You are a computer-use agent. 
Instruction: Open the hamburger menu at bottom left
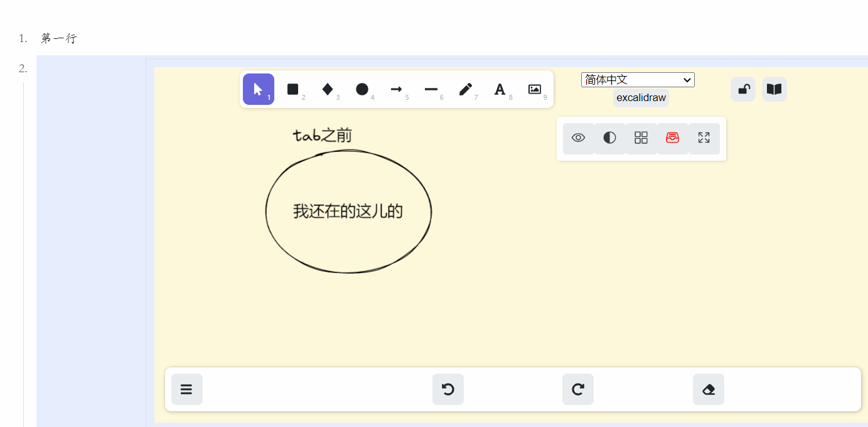(x=186, y=389)
